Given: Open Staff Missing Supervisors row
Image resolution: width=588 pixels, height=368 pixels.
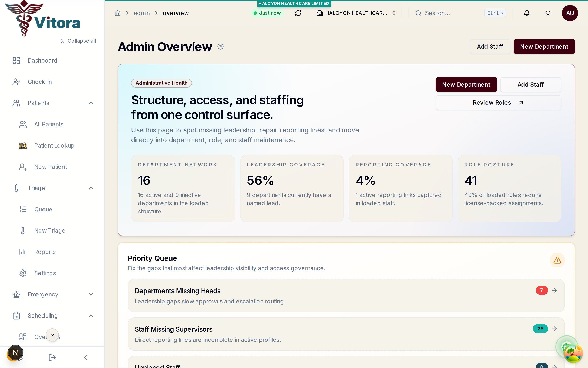Looking at the screenshot, I should (346, 334).
